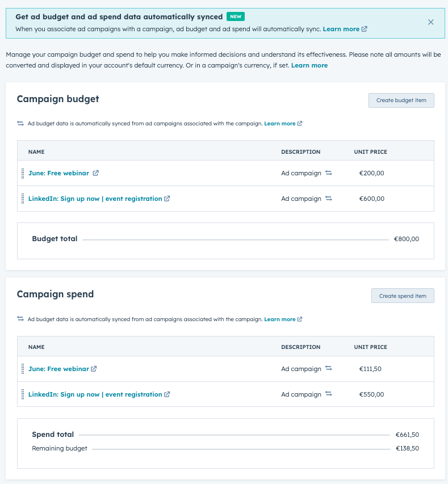Click NAME column header in spend table
This screenshot has height=484, width=448.
[x=36, y=347]
